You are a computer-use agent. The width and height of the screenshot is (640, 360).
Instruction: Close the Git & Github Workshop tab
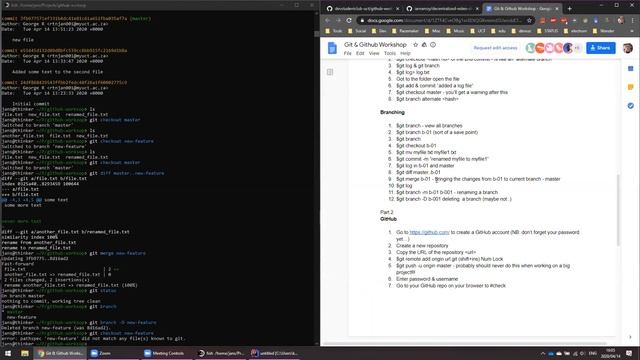[557, 9]
